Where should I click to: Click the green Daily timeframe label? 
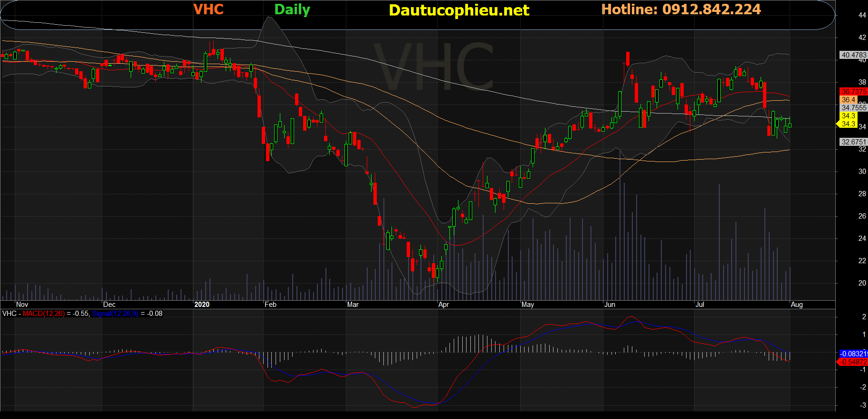(x=292, y=10)
